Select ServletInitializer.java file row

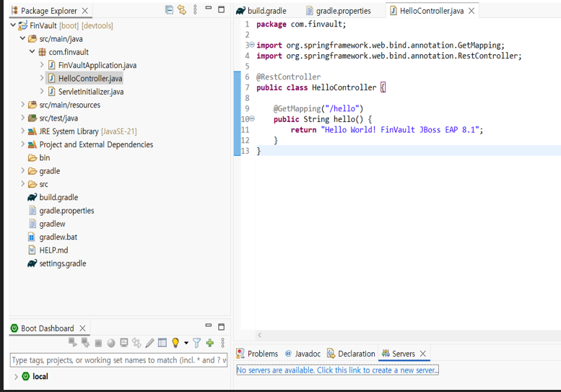pyautogui.click(x=86, y=92)
